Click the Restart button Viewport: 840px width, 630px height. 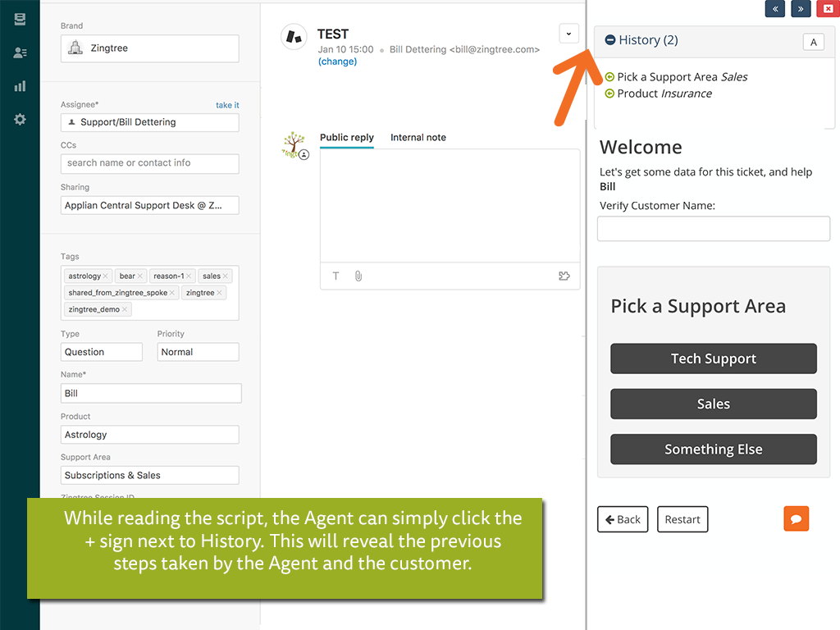pos(682,519)
